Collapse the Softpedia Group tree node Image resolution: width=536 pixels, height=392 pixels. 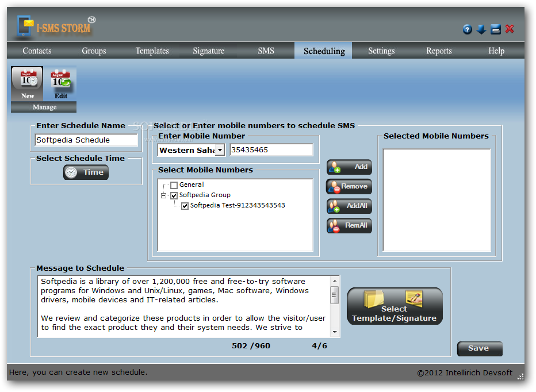pos(164,195)
